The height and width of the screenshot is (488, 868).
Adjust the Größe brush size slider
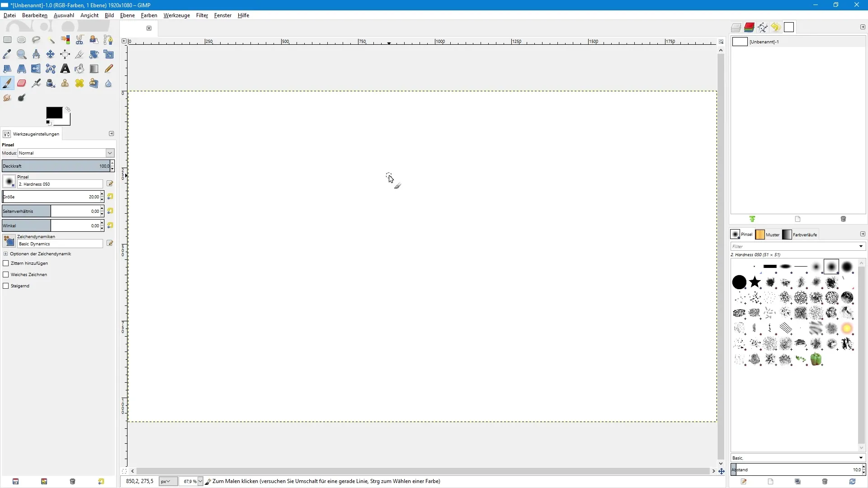coord(51,197)
